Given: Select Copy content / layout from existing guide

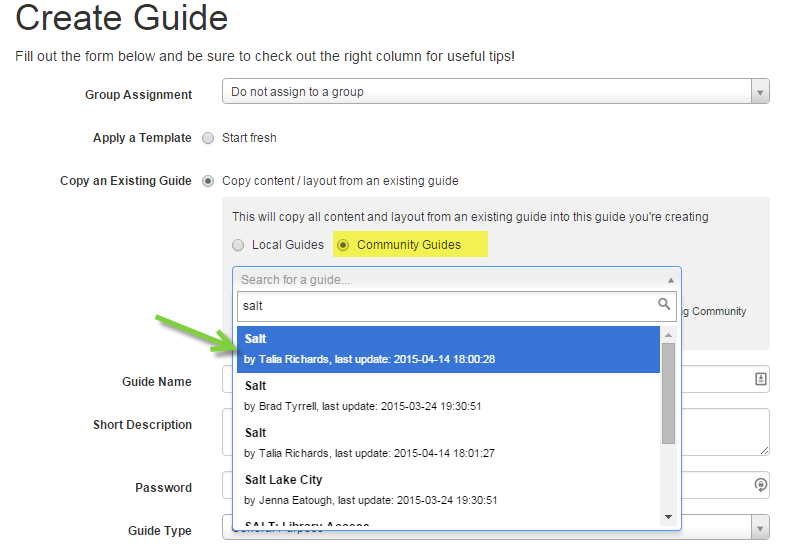Looking at the screenshot, I should point(208,181).
